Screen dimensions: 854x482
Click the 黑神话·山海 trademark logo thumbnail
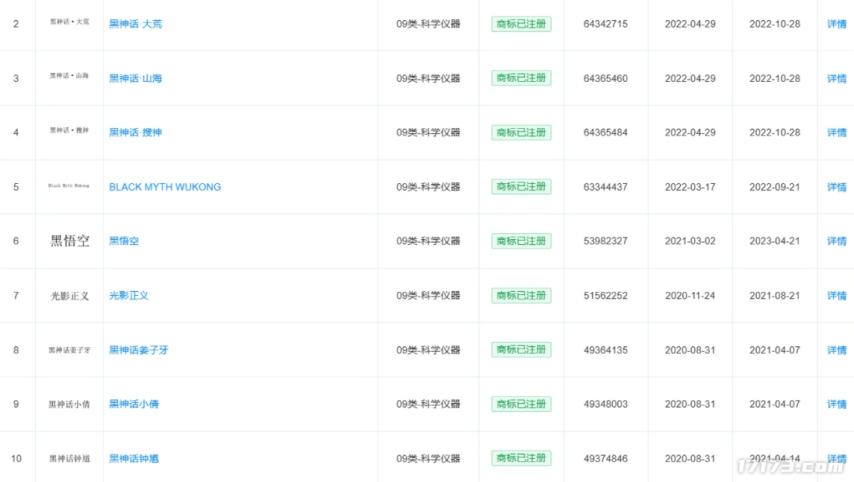[69, 76]
